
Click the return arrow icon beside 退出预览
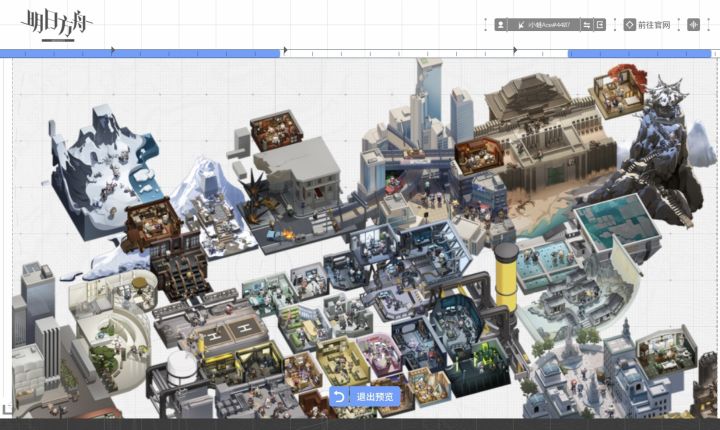coord(339,396)
